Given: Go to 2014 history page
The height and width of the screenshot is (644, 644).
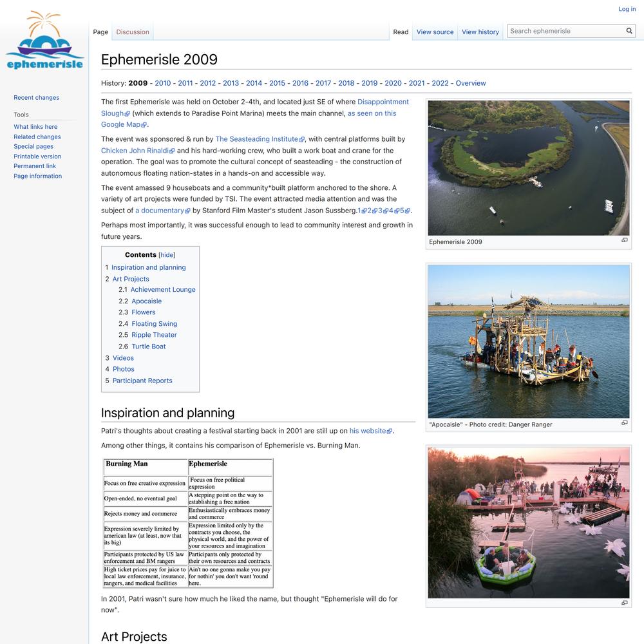Looking at the screenshot, I should [x=254, y=83].
